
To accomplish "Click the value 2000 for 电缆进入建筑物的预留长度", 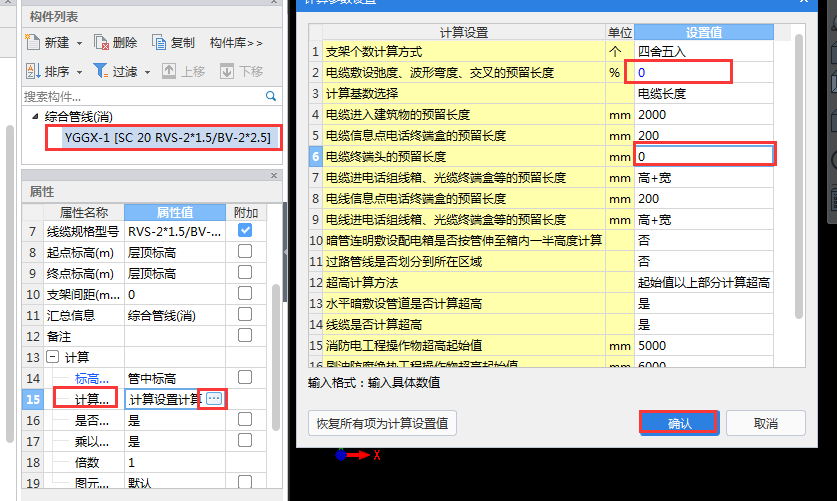I will point(704,115).
